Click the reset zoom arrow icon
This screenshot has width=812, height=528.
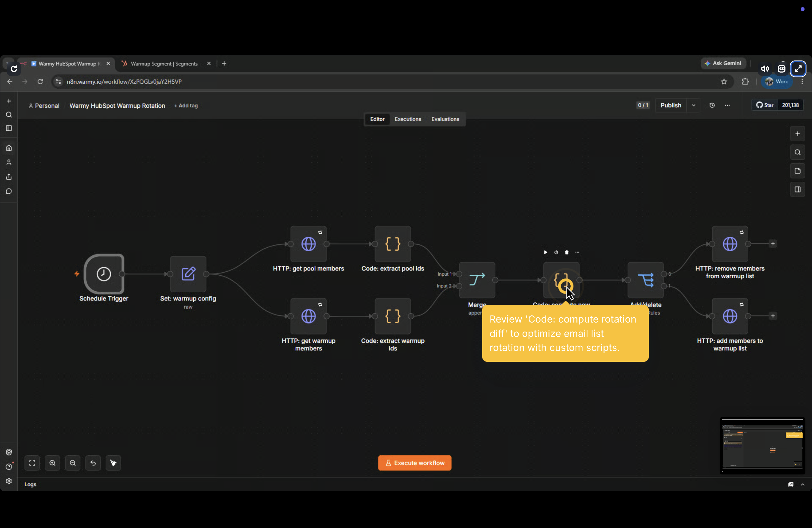pos(93,463)
